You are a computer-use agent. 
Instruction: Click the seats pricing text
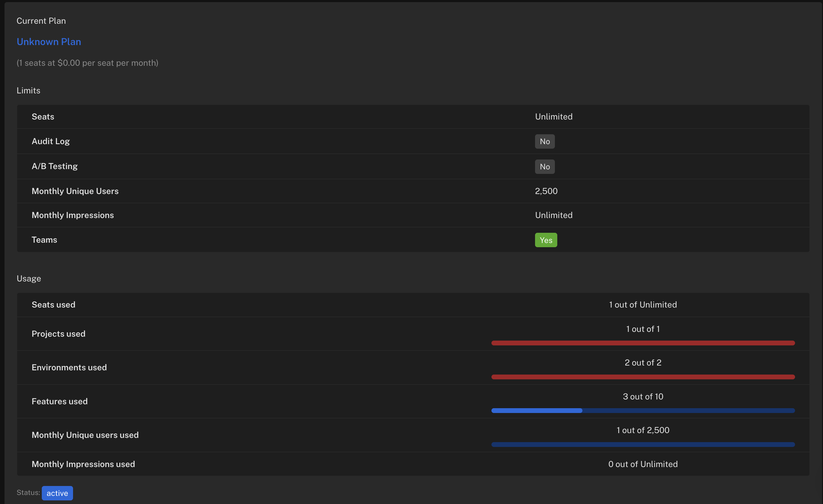pyautogui.click(x=87, y=63)
